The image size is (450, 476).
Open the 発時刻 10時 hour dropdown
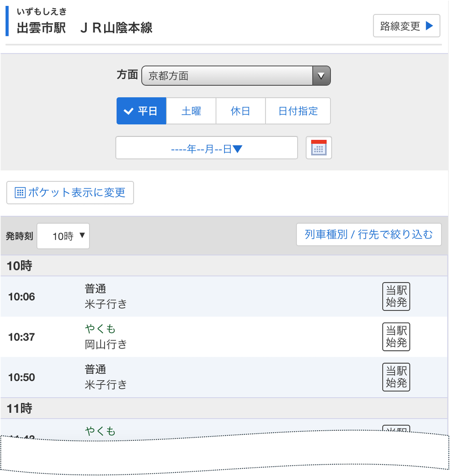[63, 236]
